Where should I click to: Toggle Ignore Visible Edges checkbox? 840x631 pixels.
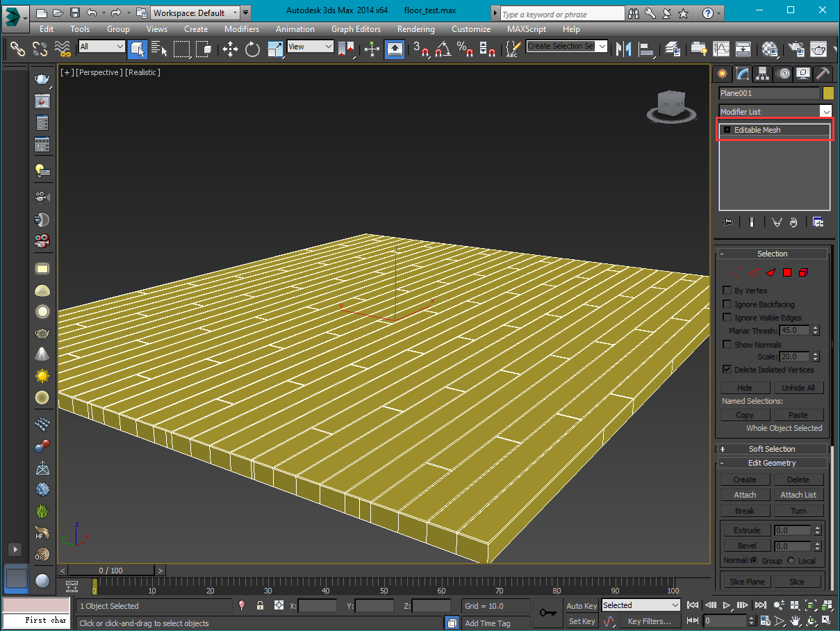click(x=727, y=318)
